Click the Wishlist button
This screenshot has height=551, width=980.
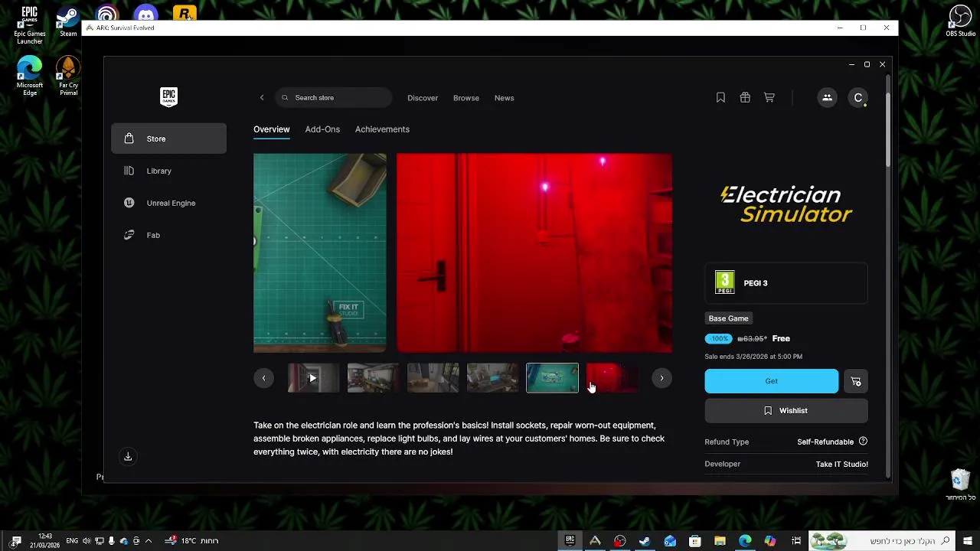[786, 411]
